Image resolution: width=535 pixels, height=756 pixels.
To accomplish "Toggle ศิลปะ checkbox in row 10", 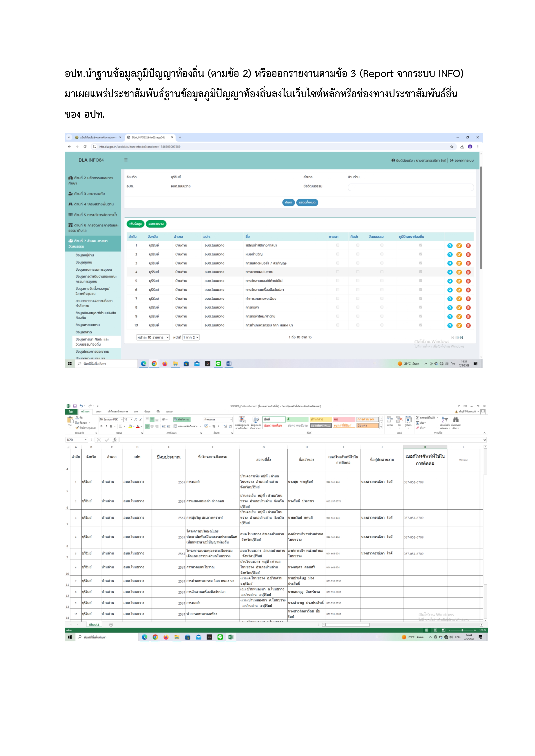I will [358, 325].
